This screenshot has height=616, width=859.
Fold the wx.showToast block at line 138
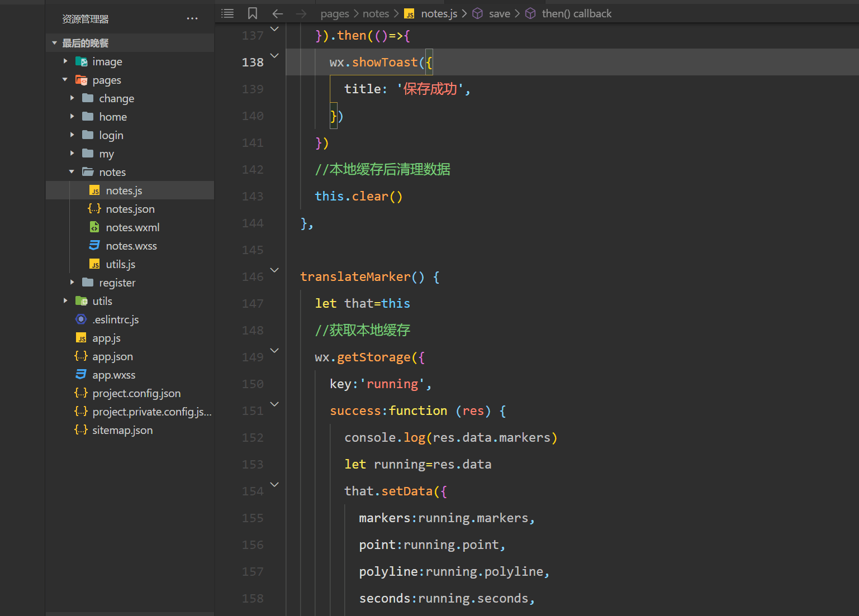click(274, 56)
